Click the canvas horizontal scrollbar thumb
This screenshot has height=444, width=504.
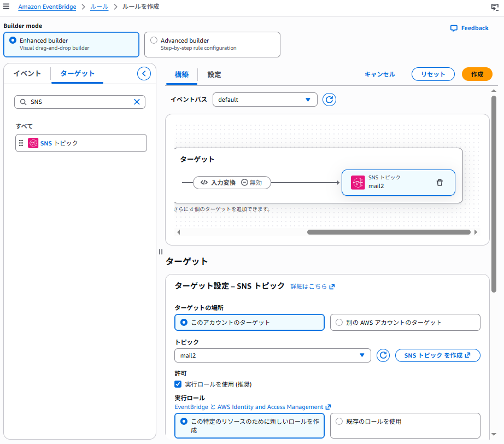(x=389, y=232)
